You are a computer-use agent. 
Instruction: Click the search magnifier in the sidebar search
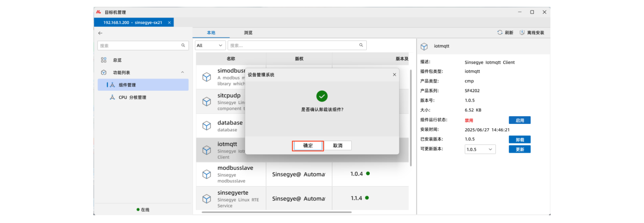click(x=183, y=45)
